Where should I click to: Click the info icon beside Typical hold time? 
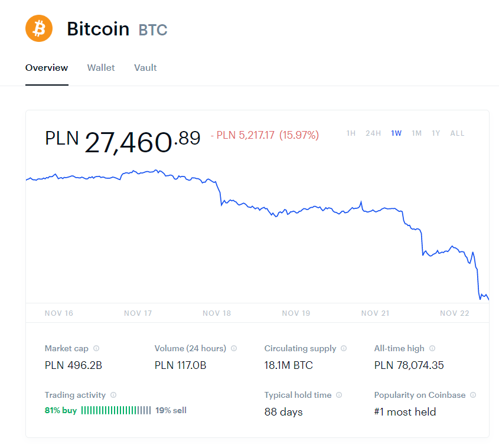click(x=339, y=395)
